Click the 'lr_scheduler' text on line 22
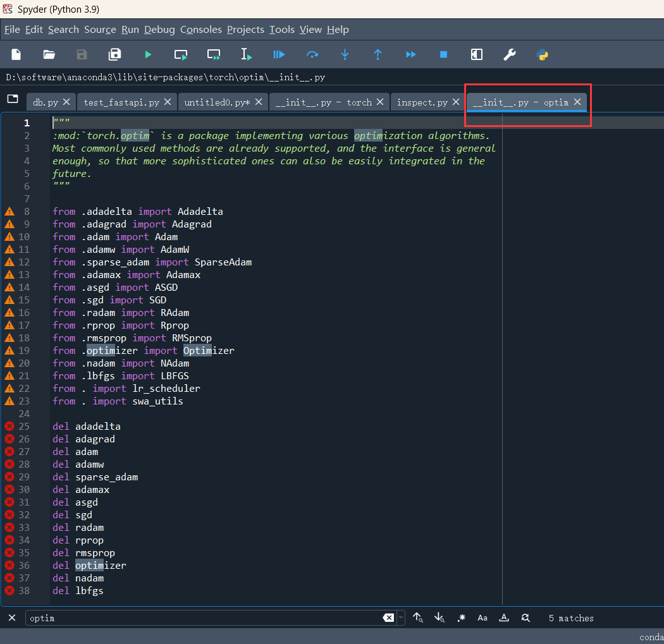This screenshot has width=664, height=644. point(166,389)
